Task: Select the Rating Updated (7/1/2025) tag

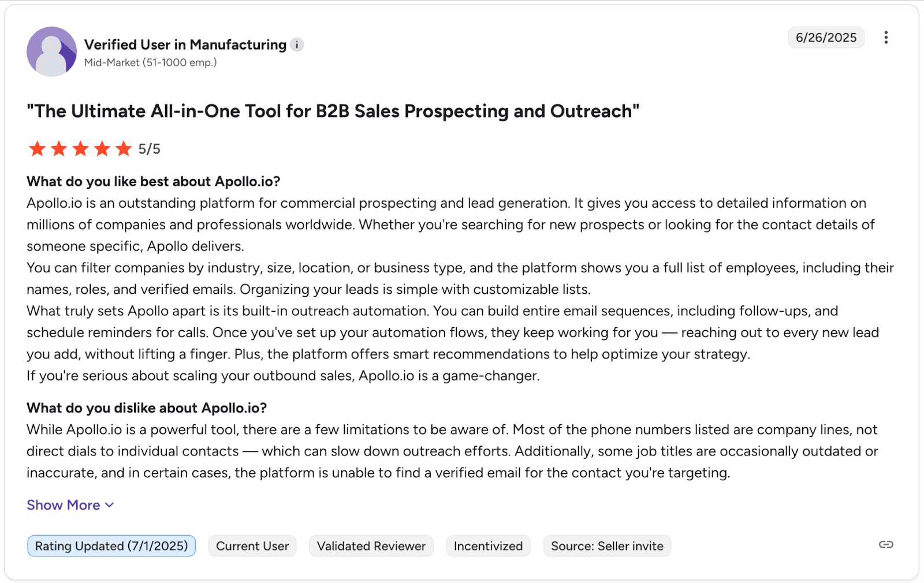Action: [111, 546]
